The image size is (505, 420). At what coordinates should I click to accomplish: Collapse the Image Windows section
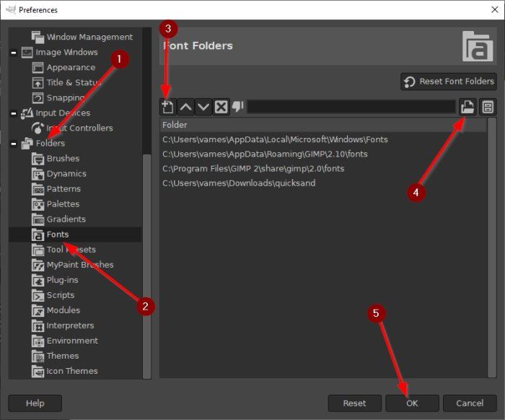(x=14, y=53)
